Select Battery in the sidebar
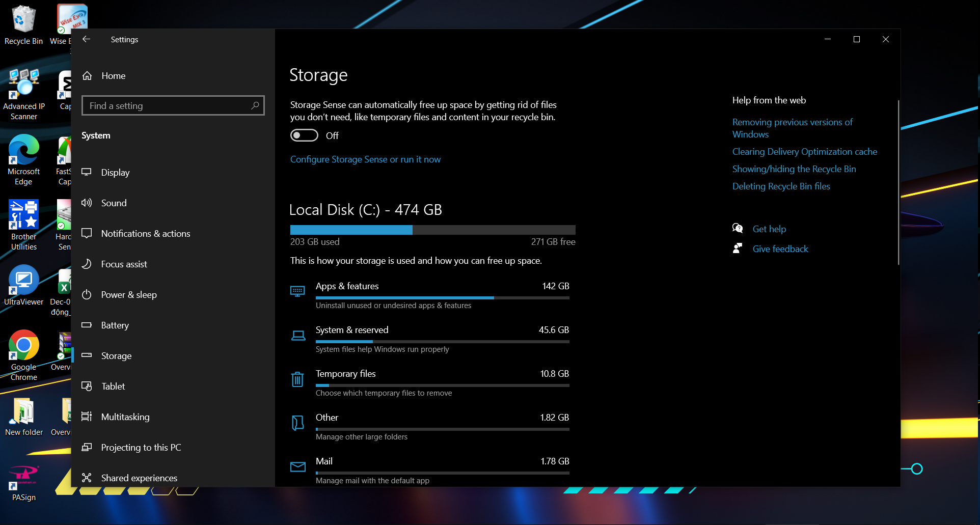The image size is (980, 525). [x=173, y=325]
